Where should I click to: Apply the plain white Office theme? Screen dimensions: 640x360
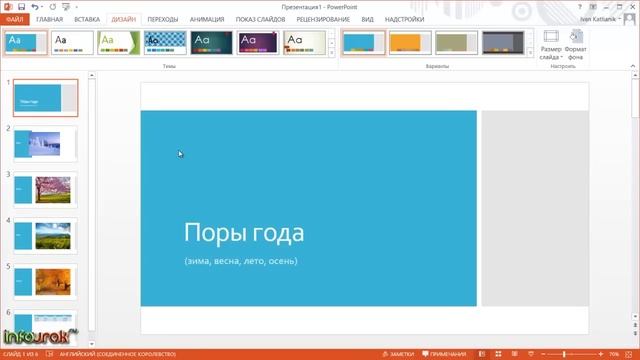point(72,43)
